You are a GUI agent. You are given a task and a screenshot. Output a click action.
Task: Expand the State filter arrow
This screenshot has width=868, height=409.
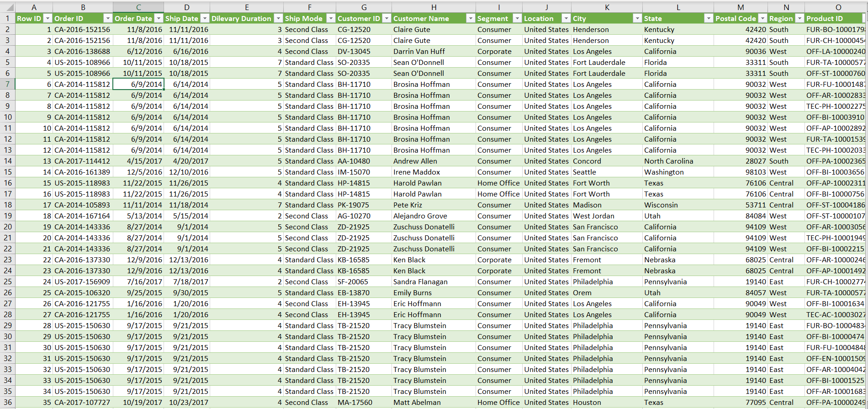pos(709,18)
